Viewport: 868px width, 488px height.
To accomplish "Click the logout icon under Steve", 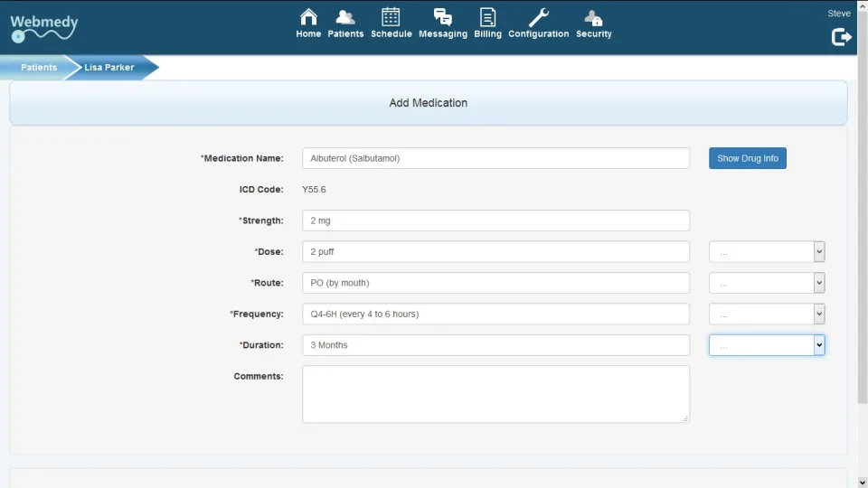I will (x=841, y=37).
